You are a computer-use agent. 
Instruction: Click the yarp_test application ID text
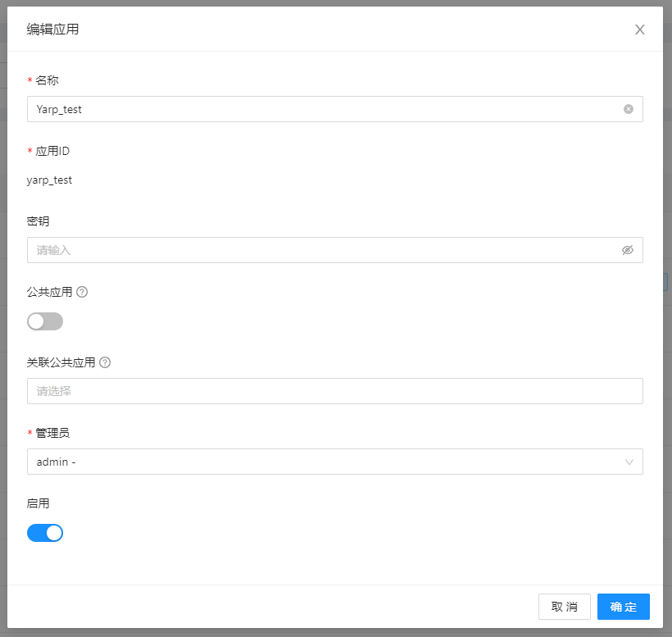[49, 180]
